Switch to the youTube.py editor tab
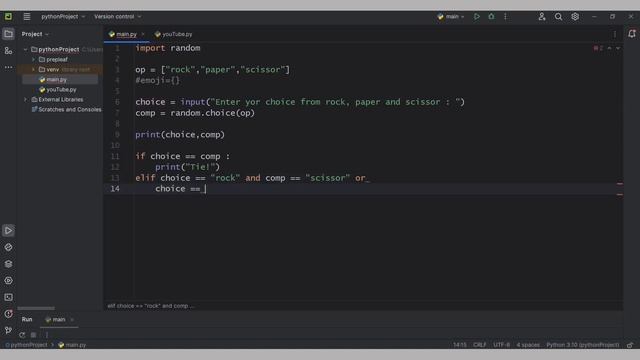The width and height of the screenshot is (640, 360). pyautogui.click(x=173, y=34)
